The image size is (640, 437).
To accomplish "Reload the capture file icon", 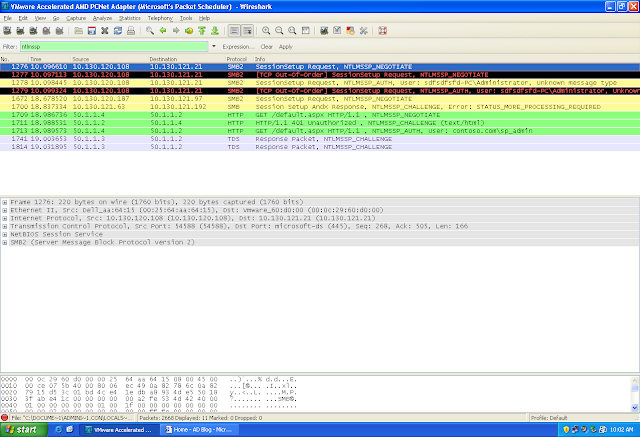I will [x=118, y=31].
